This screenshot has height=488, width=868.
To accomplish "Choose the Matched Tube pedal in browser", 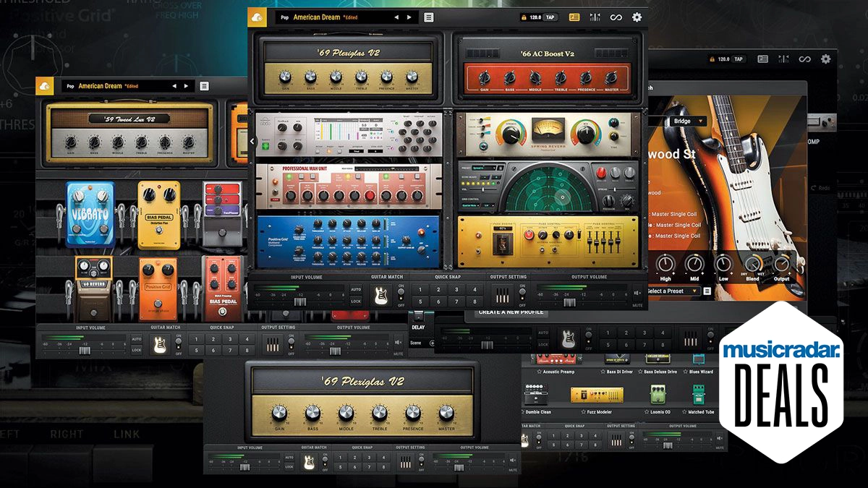I will tap(700, 395).
